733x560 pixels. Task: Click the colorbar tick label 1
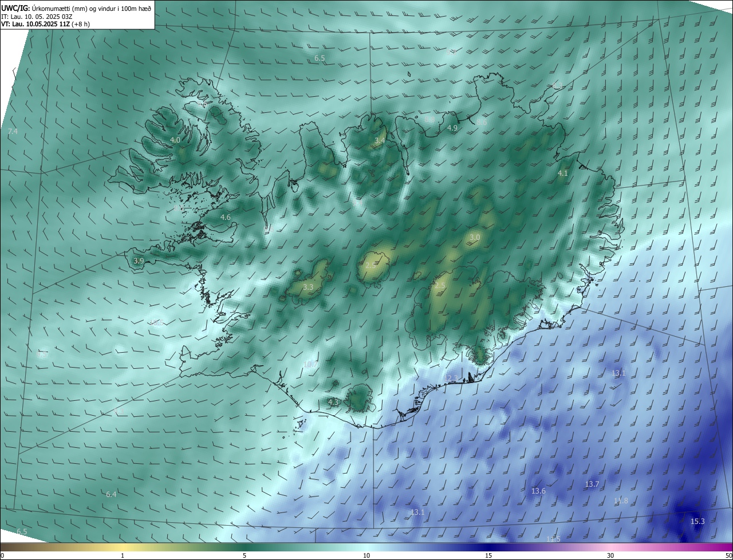[x=123, y=555]
